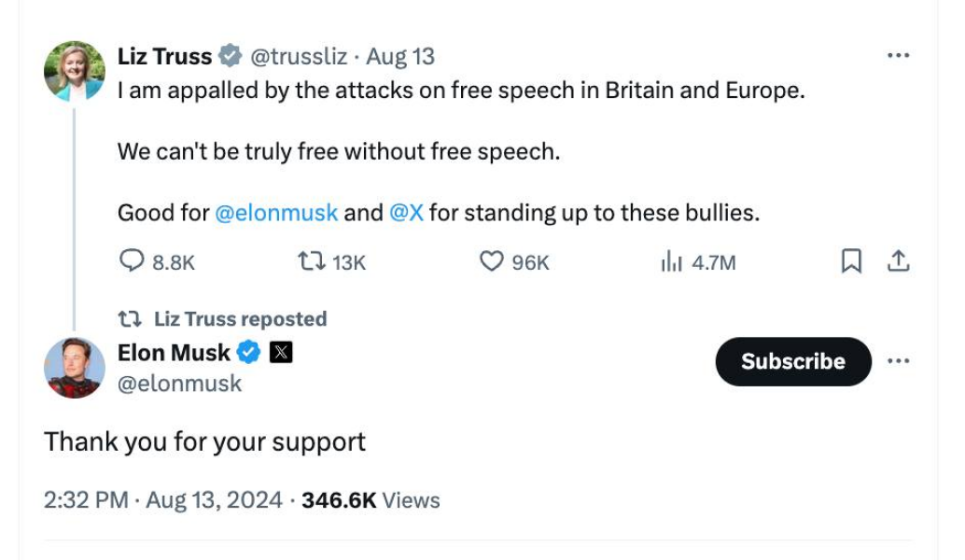Image resolution: width=965 pixels, height=560 pixels.
Task: Repost Liz Truss's post via retweet icon
Action: tap(309, 262)
